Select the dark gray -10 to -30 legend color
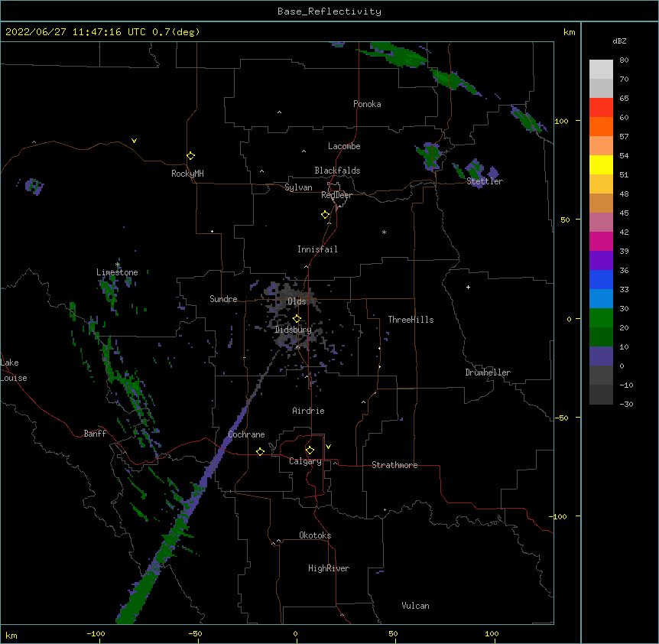The width and height of the screenshot is (659, 644). point(601,395)
